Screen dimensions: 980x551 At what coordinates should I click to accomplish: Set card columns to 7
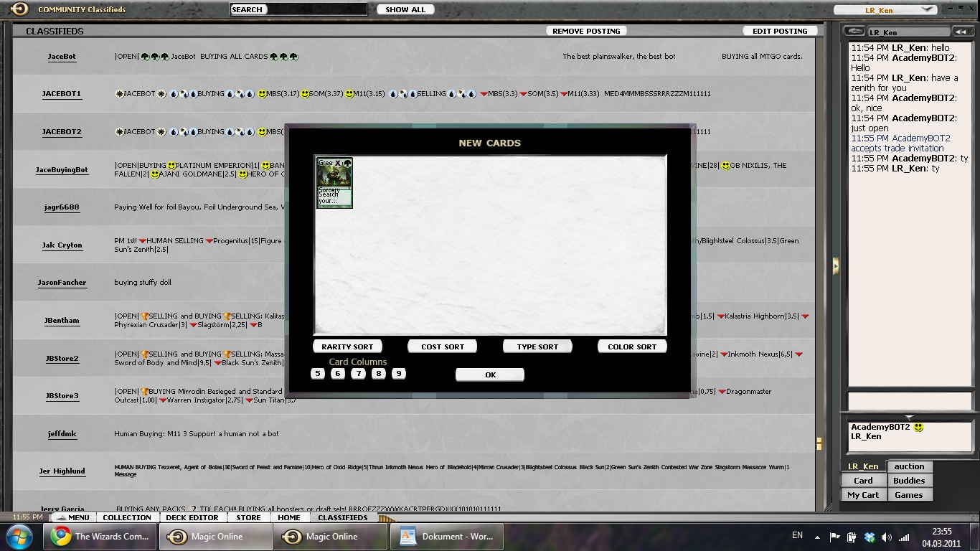[358, 374]
